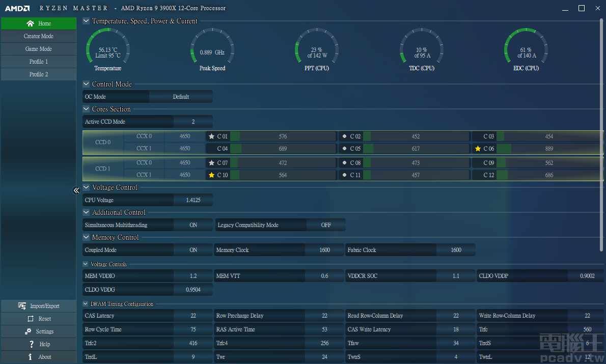The image size is (606, 364).
Task: Click the Settings gear icon
Action: (30, 331)
